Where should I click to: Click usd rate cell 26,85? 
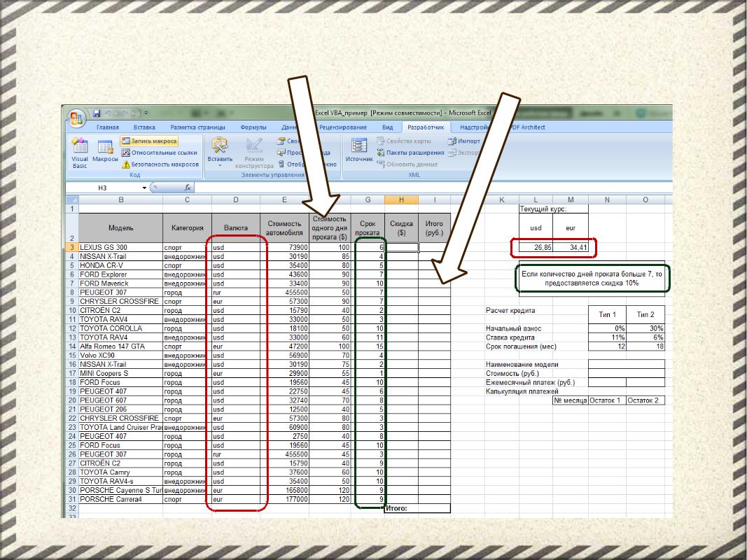click(x=536, y=248)
